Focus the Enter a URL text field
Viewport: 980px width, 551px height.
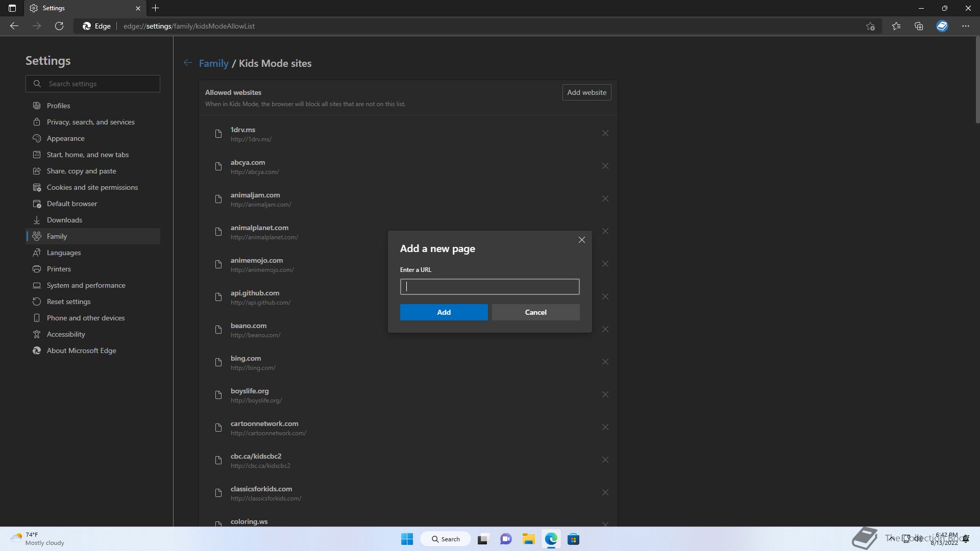pyautogui.click(x=489, y=287)
